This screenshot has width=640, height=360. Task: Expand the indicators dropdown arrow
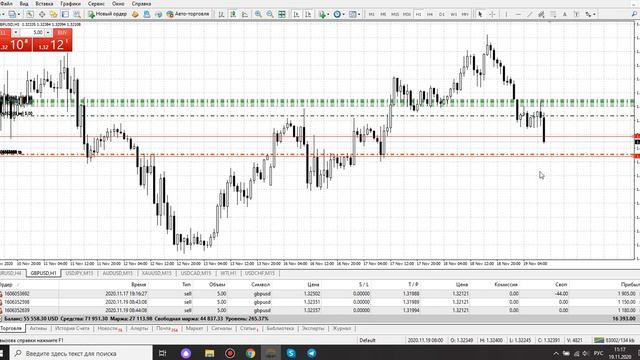point(328,14)
